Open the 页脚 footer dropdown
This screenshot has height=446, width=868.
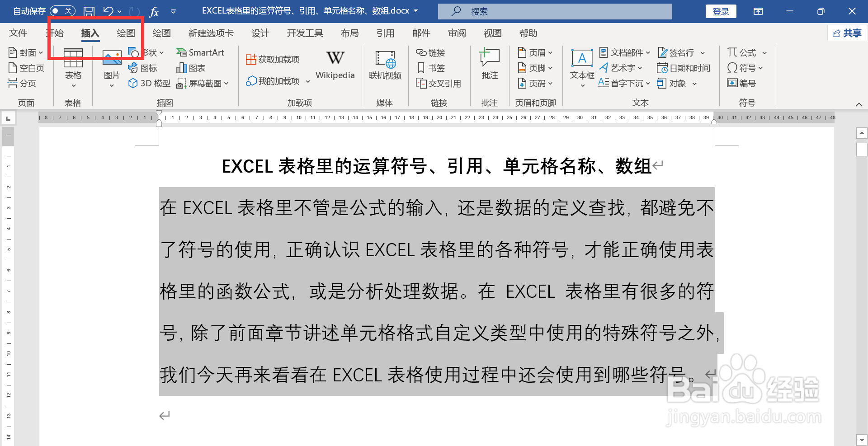point(535,68)
